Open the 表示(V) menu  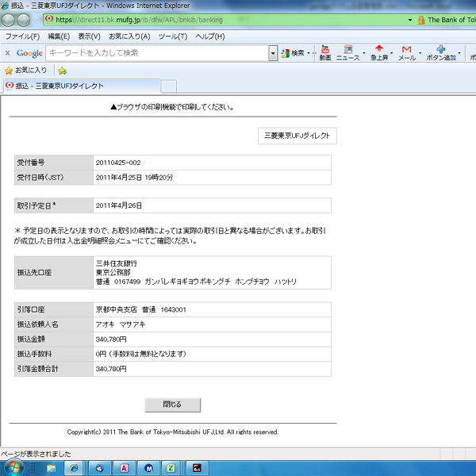[89, 36]
